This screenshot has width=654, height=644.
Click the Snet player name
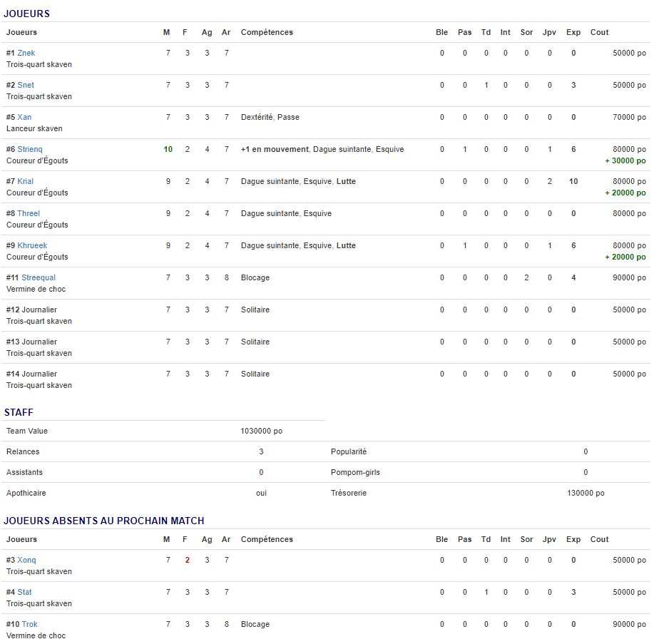pyautogui.click(x=26, y=86)
